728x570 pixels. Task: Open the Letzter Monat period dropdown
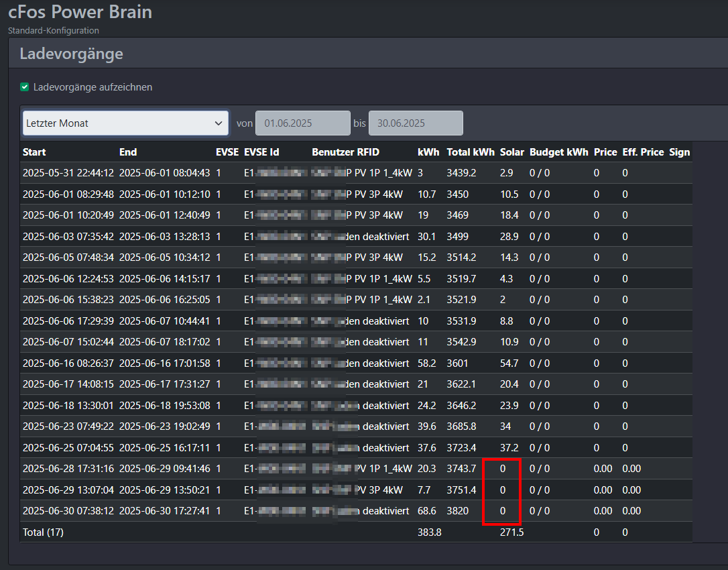(125, 123)
